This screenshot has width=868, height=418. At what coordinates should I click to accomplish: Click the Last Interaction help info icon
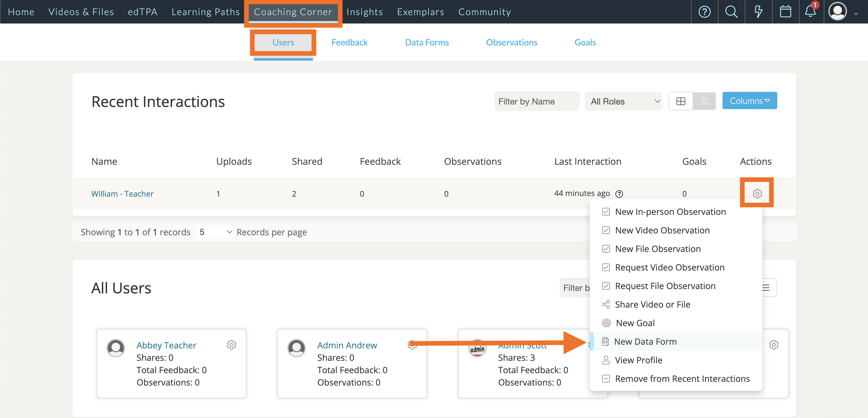coord(619,194)
